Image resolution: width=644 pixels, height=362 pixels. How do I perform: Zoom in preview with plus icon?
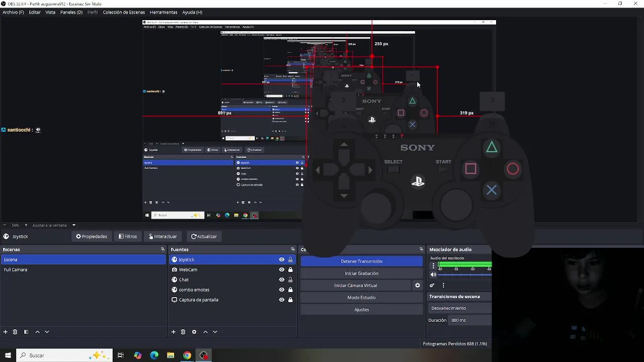(x=26, y=225)
